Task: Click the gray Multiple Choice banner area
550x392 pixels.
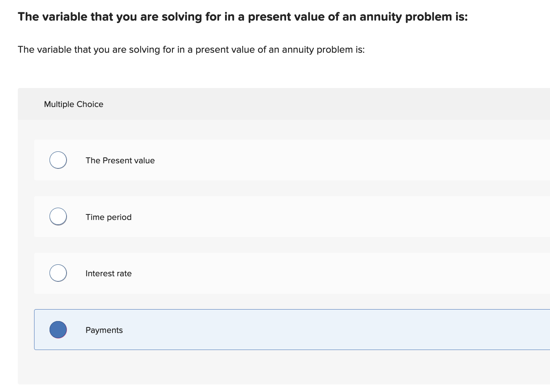Action: pyautogui.click(x=277, y=104)
